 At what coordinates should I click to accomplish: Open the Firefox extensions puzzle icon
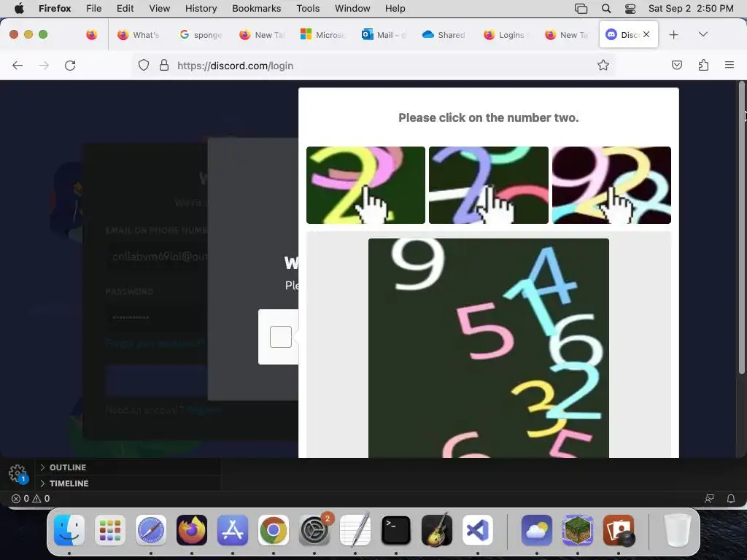[703, 65]
